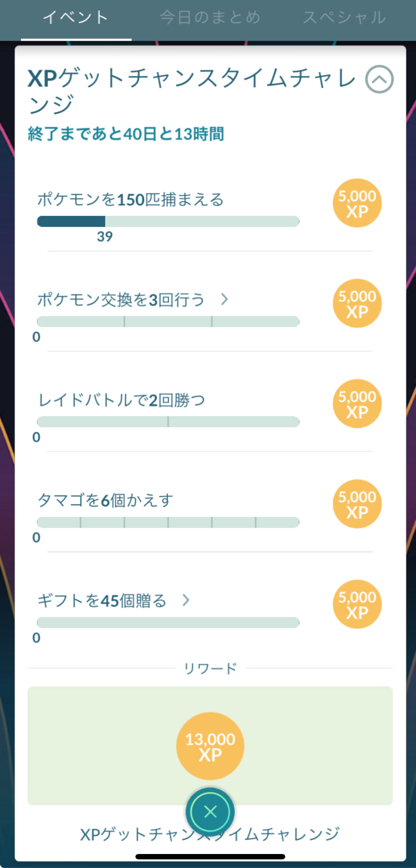Select the イベント tab

pyautogui.click(x=76, y=17)
